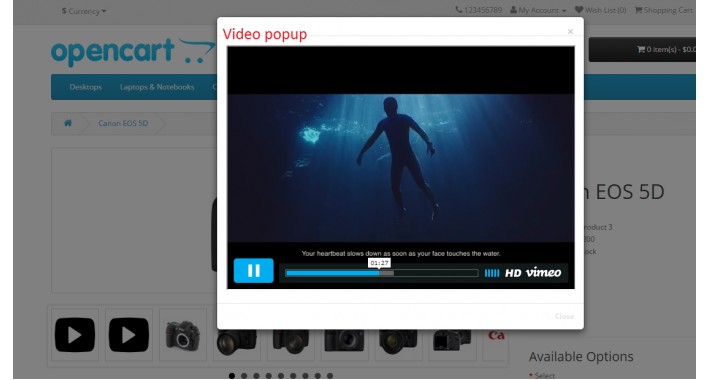The height and width of the screenshot is (380, 710).
Task: Click the opencart logo
Action: pyautogui.click(x=133, y=52)
